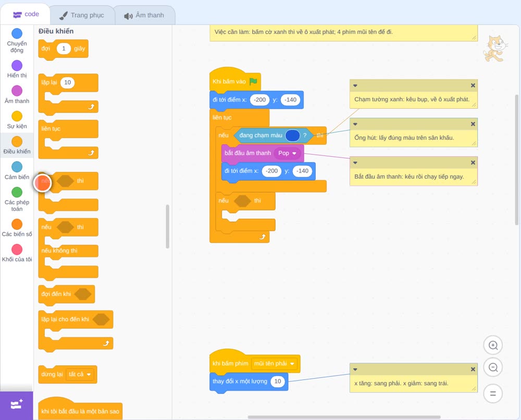Open the 'mũi tên phải' key dropdown
The image size is (521, 420).
click(x=274, y=364)
